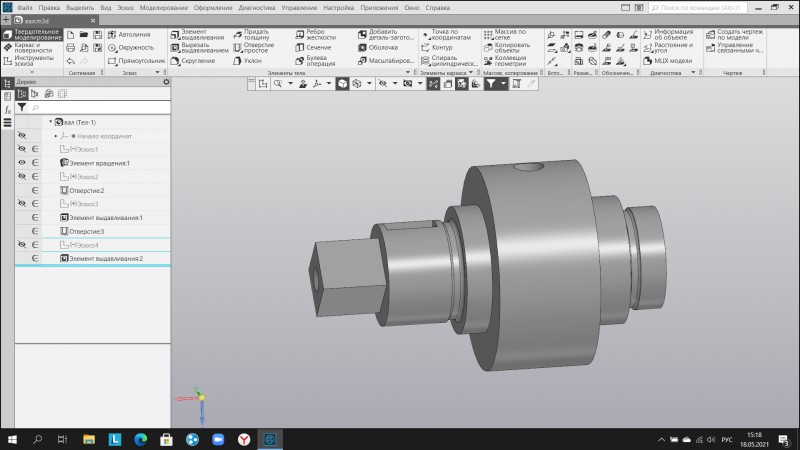
Task: Click Придать толщину tool
Action: coord(252,34)
